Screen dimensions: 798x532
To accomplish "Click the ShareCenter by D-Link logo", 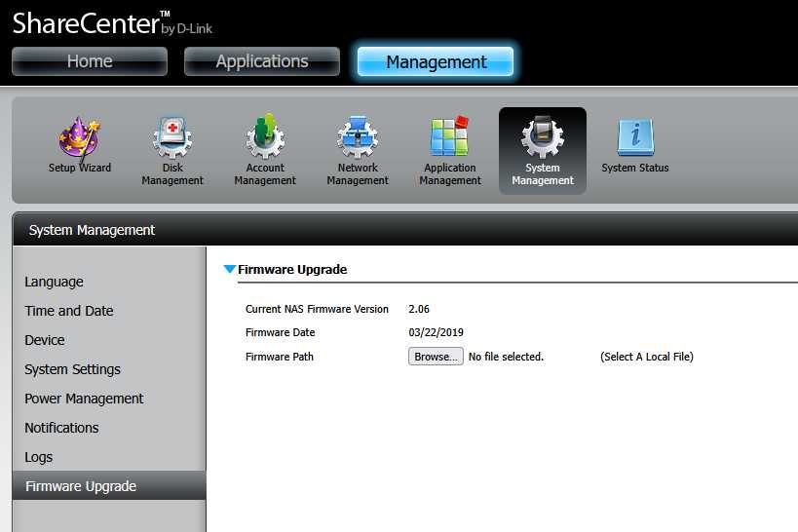I will tap(112, 23).
